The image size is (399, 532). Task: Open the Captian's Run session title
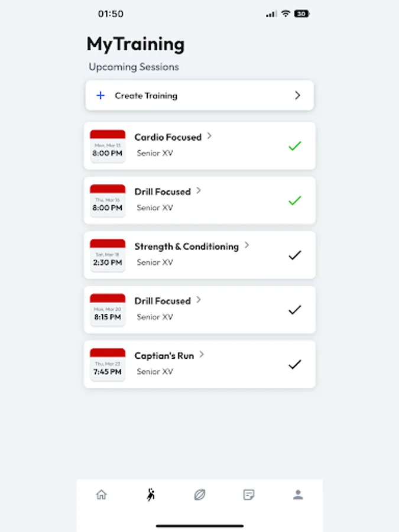click(x=164, y=356)
